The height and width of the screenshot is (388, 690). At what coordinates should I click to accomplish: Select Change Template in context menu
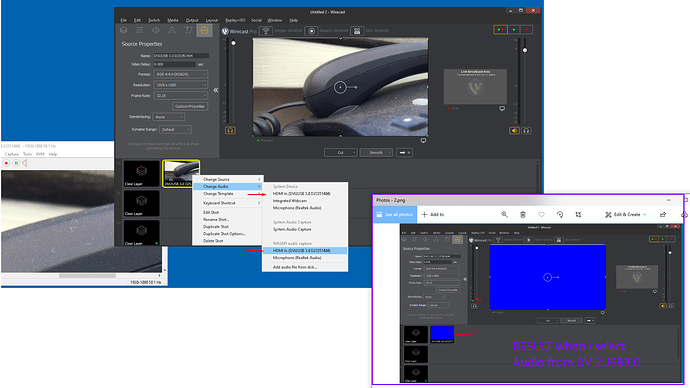coord(228,194)
